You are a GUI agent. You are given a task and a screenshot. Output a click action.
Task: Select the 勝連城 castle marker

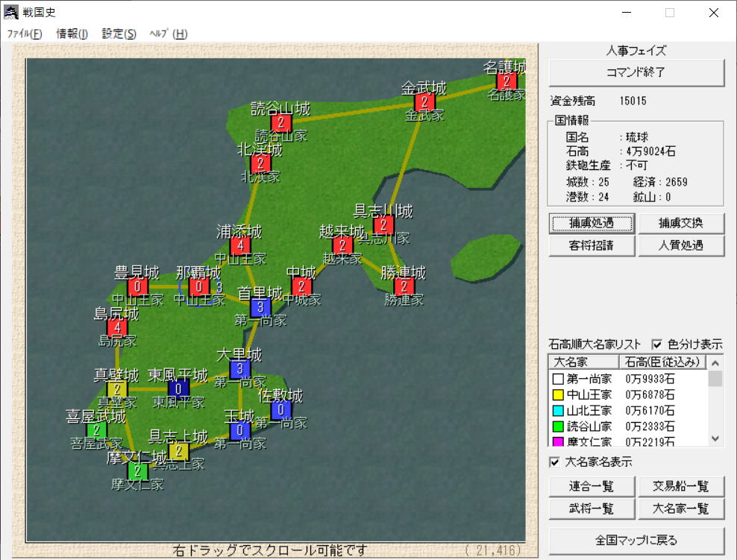pyautogui.click(x=404, y=286)
